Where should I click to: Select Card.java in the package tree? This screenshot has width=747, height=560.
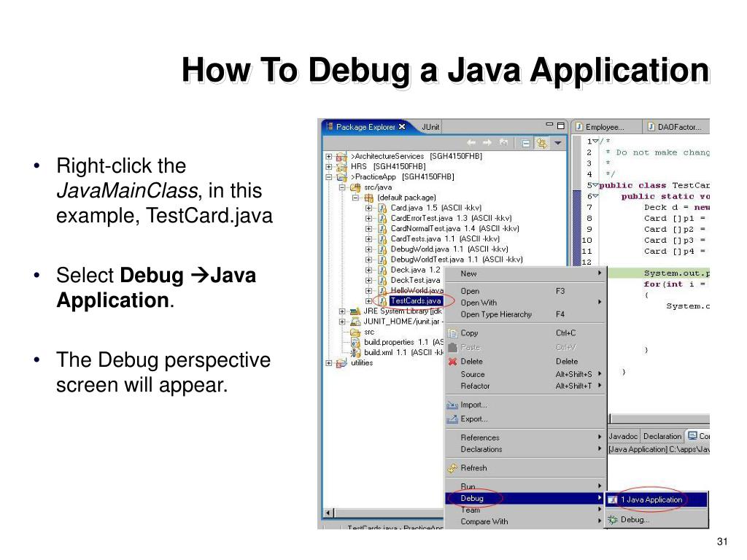pyautogui.click(x=408, y=208)
